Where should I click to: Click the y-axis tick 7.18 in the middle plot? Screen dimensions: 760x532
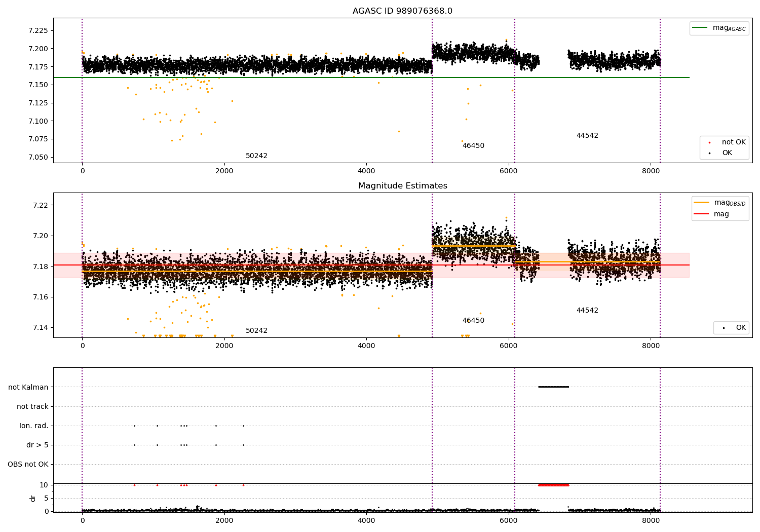41,267
